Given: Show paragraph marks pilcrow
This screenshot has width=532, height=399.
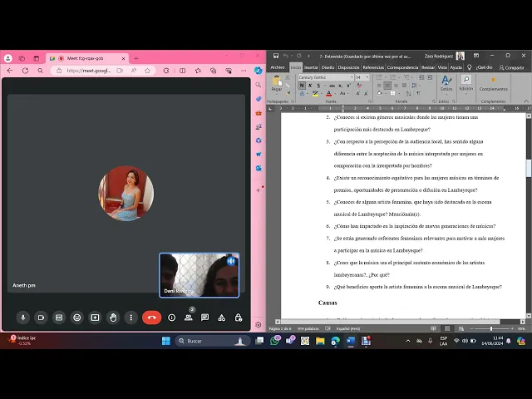Looking at the screenshot, I should click(418, 93).
